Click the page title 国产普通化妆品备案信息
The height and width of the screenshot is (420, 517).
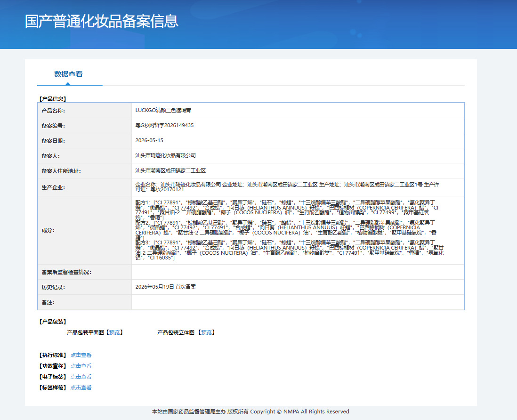[102, 22]
